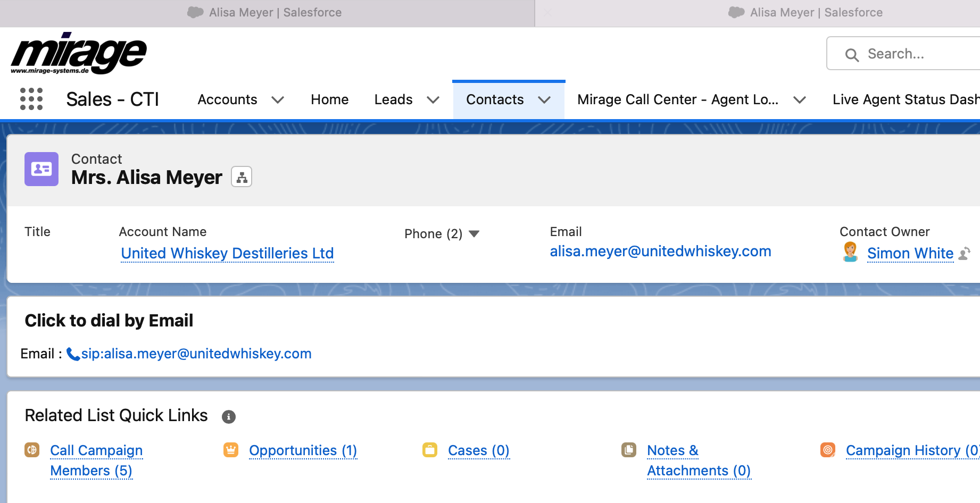Click phone icon before sip email link
Viewport: 980px width, 503px height.
click(x=73, y=354)
